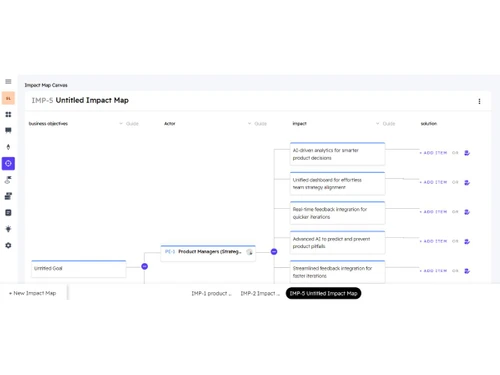Select IMP-5 Untitled Impact Map tab
The height and width of the screenshot is (375, 500).
pos(323,293)
